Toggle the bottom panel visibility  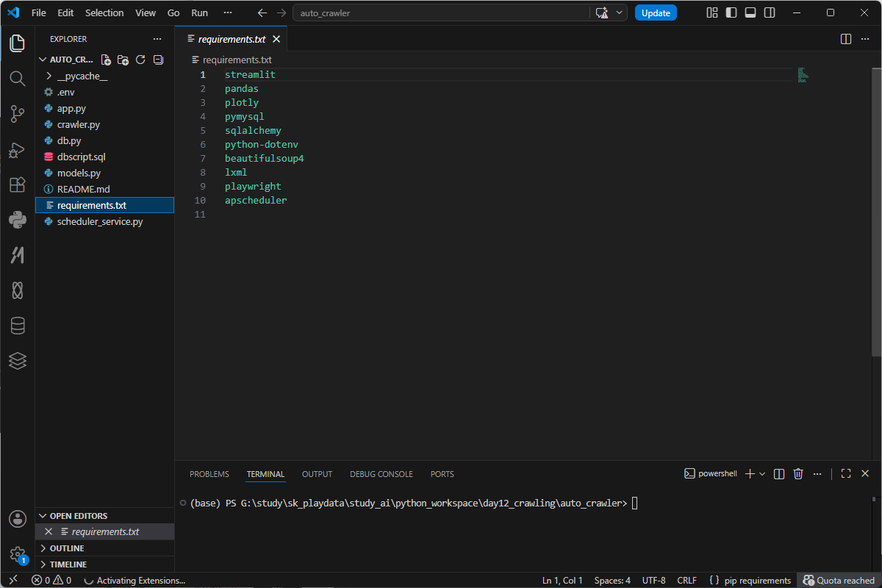750,12
